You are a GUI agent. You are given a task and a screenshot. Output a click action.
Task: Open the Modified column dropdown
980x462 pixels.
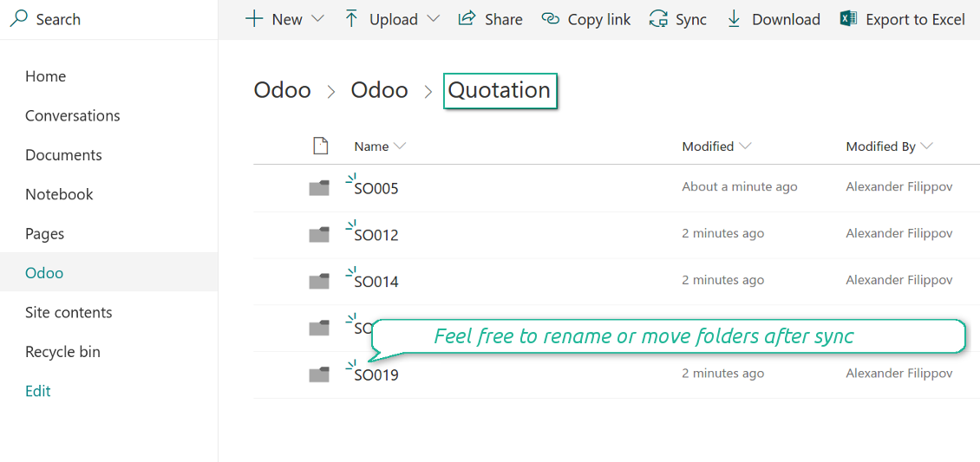pos(745,146)
